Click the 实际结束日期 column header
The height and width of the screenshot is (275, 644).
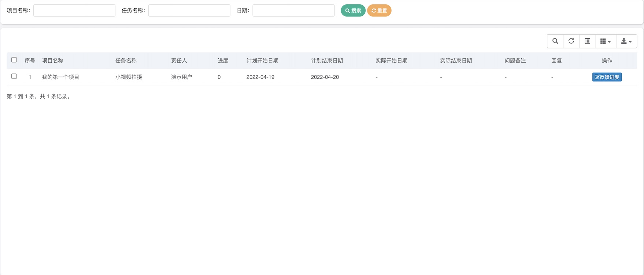point(456,60)
